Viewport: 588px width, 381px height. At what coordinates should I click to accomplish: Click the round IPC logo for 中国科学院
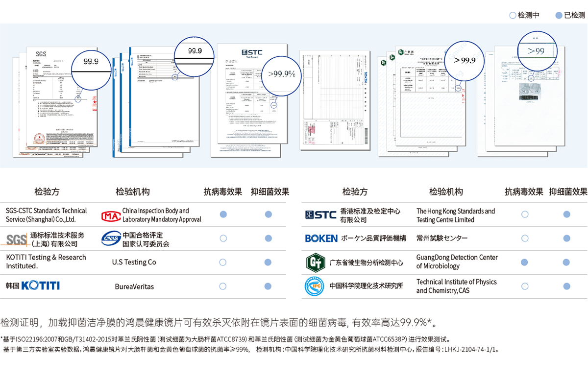click(315, 286)
